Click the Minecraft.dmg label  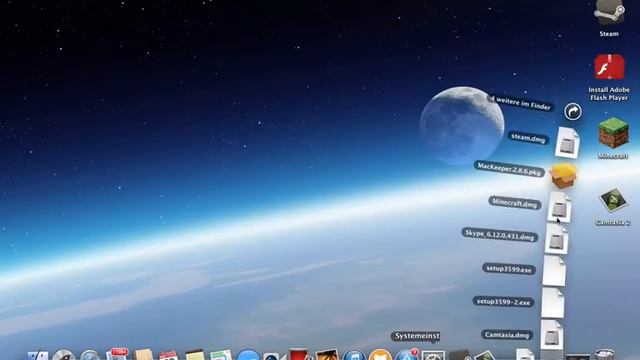coord(515,202)
